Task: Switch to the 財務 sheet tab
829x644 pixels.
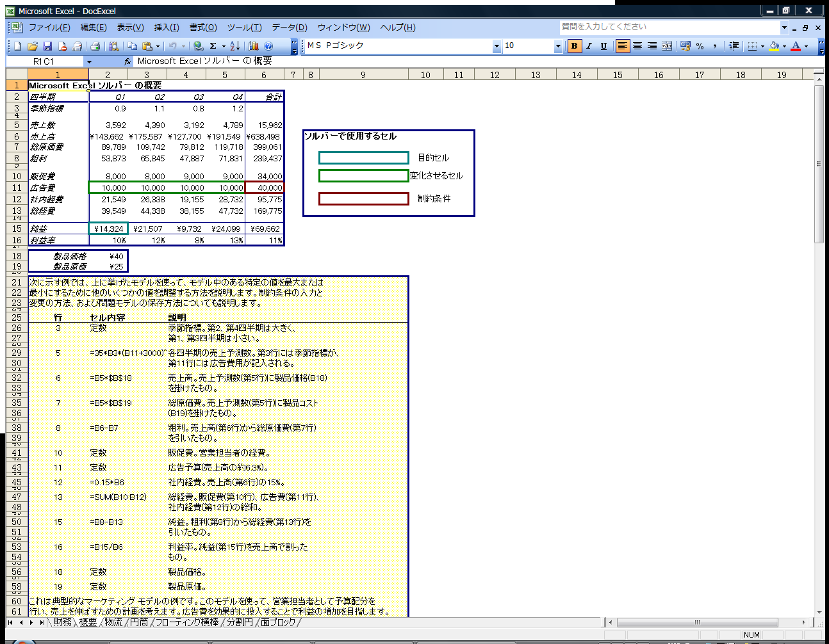Action: pos(63,622)
